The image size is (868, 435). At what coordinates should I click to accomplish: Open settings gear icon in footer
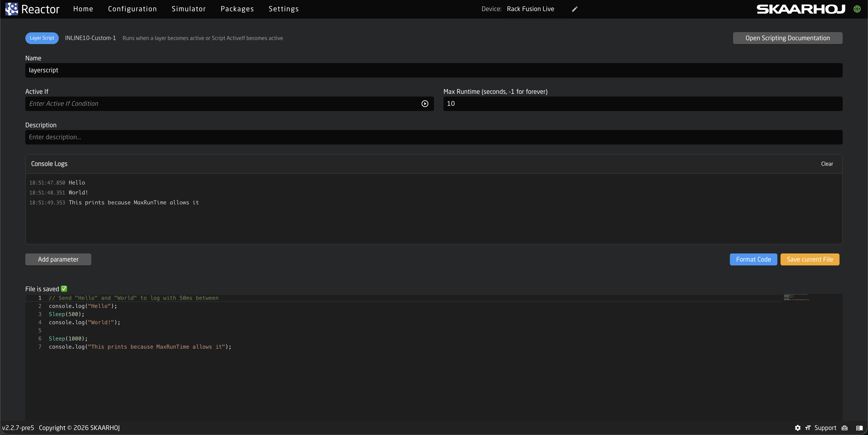797,428
